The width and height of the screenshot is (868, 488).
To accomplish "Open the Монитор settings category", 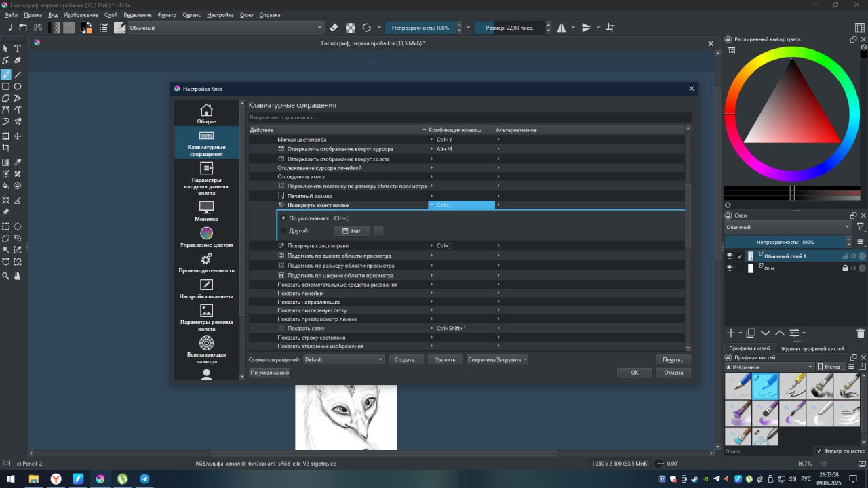I will tap(206, 211).
